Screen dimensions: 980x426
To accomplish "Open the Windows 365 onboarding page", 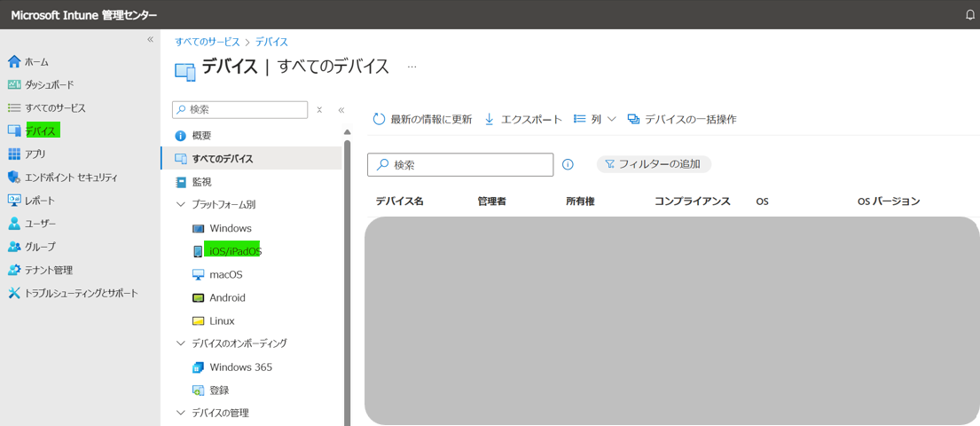I will pos(240,367).
